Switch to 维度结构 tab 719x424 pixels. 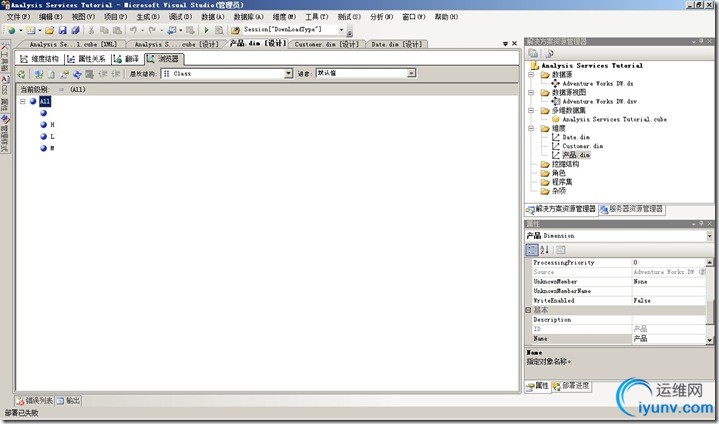click(39, 59)
